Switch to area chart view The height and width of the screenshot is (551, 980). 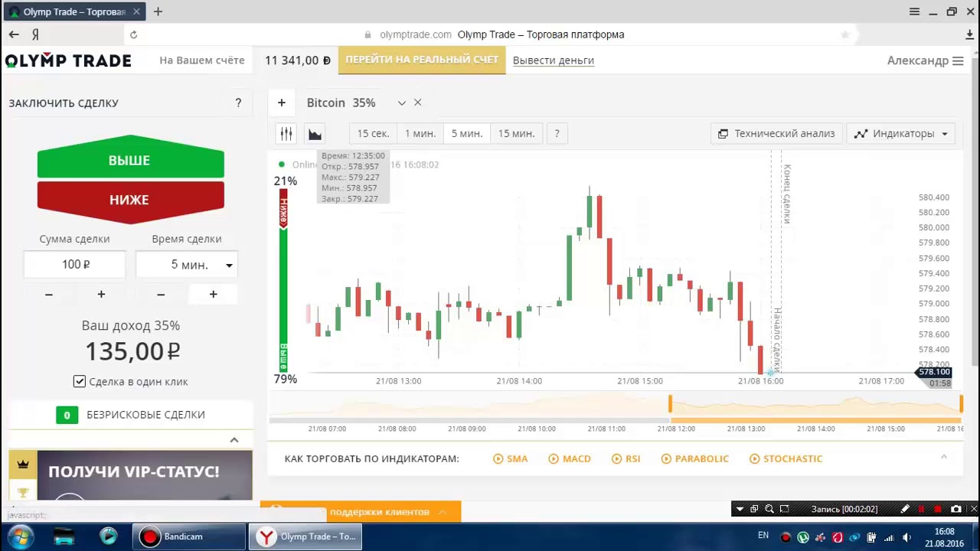tap(315, 133)
